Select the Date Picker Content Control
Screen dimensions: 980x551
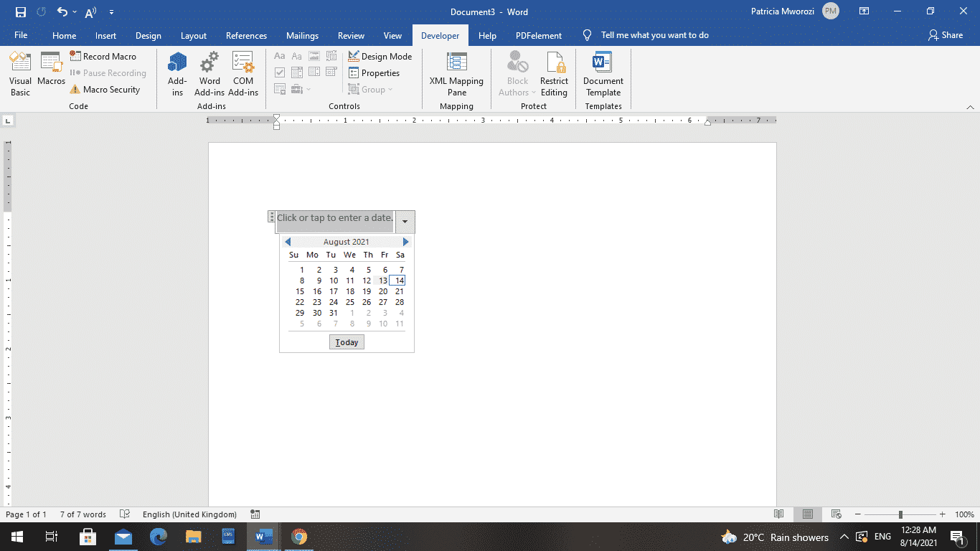click(331, 72)
